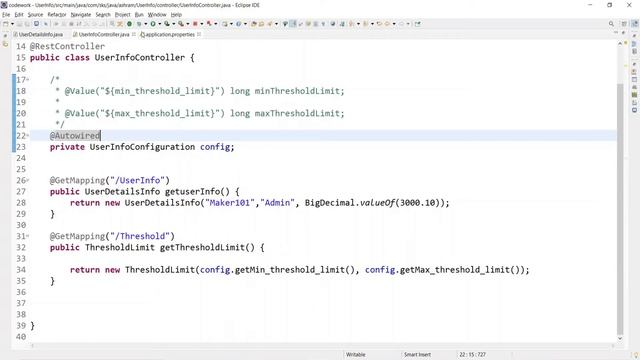Click the New file wizard icon
The width and height of the screenshot is (640, 360).
[6, 24]
